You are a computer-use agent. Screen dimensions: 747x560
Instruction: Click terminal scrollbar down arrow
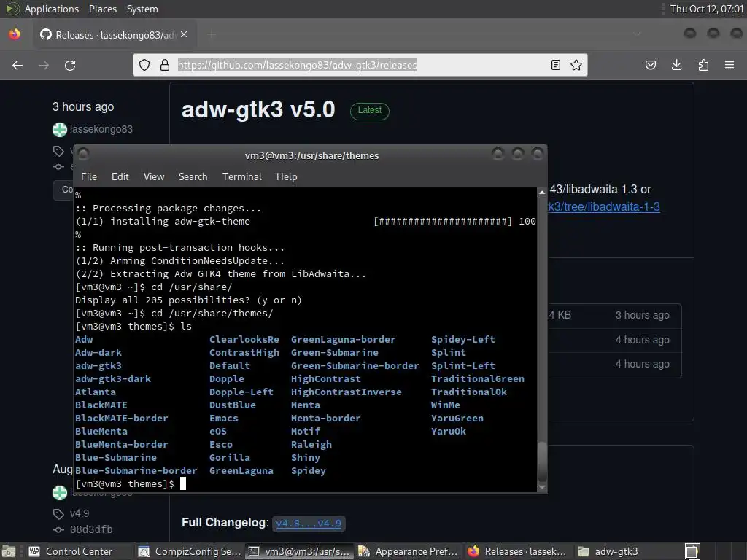[542, 487]
